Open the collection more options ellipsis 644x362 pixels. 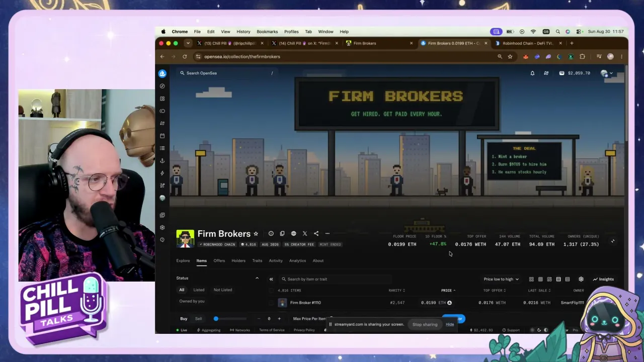(x=328, y=234)
